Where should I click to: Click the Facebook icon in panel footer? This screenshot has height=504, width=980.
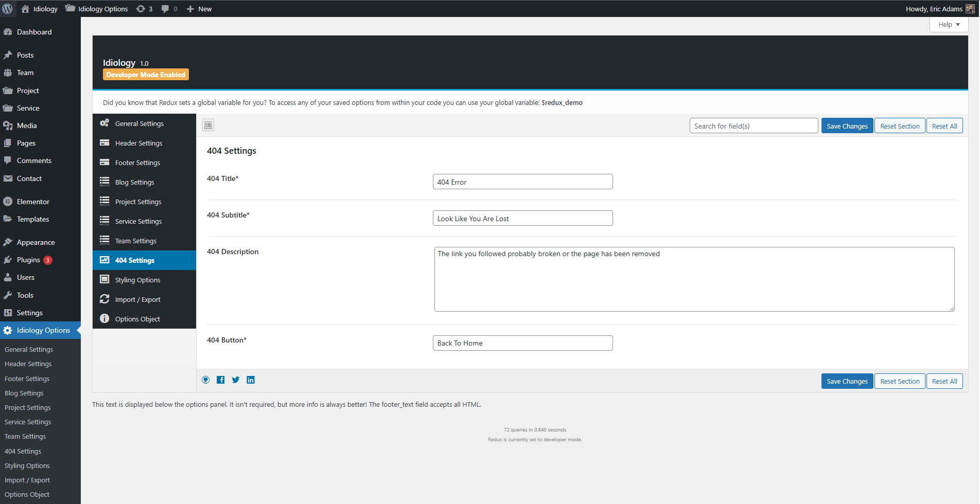pos(220,380)
